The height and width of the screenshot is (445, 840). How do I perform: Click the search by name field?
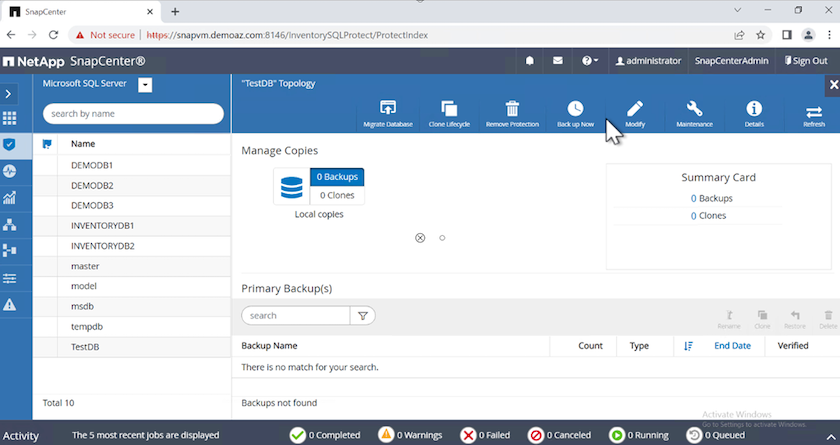click(133, 114)
